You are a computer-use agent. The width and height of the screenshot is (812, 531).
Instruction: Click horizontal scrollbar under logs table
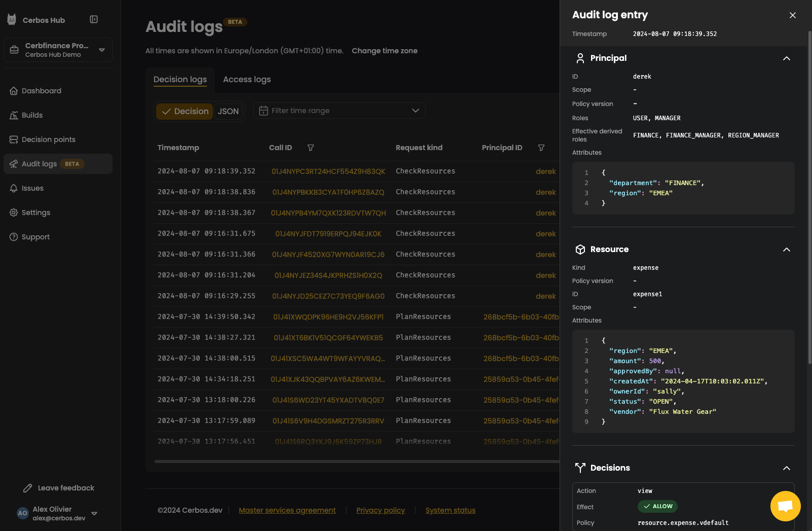[x=357, y=462]
